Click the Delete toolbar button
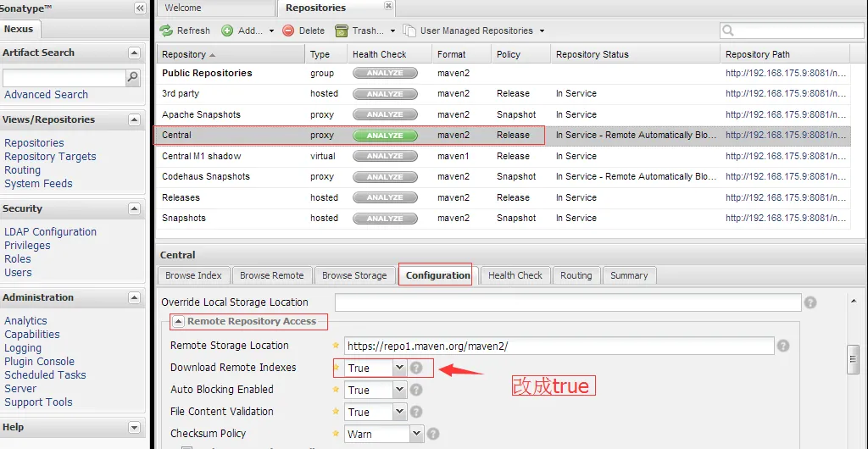Screen dimensions: 868x449 coord(303,30)
